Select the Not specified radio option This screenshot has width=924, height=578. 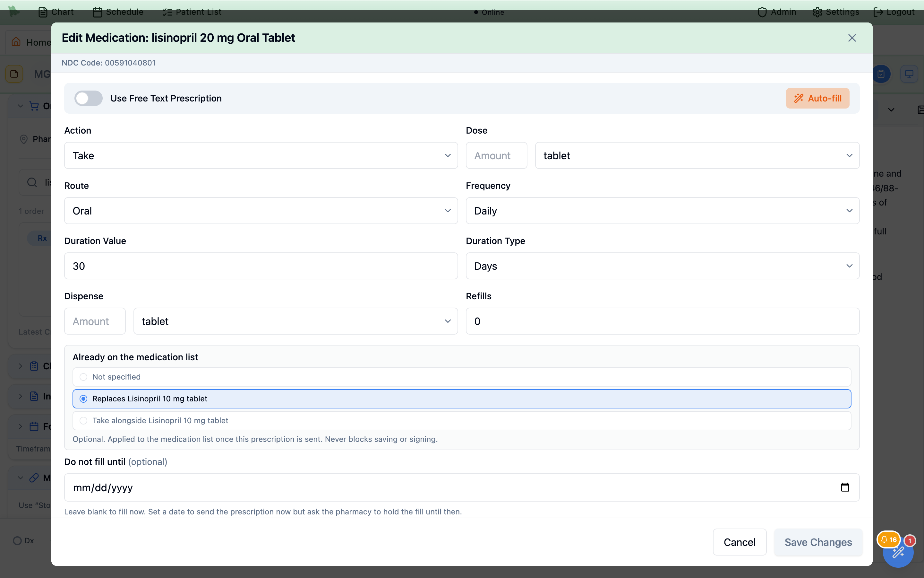pos(462,377)
